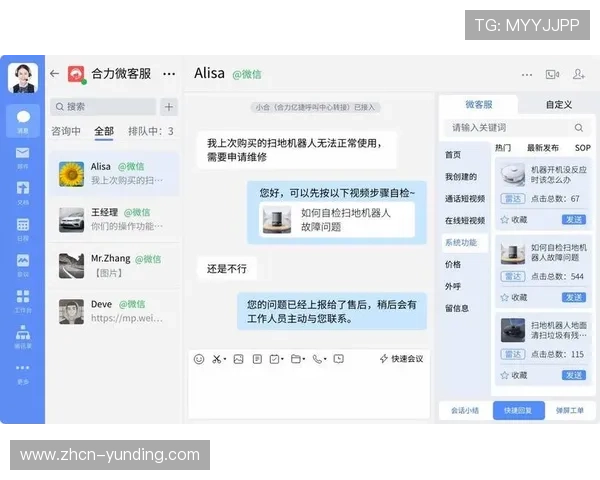This screenshot has height=480, width=600.
Task: Send the 如何自检扫地机器人故障问题 card in knowledge panel
Action: pyautogui.click(x=574, y=297)
